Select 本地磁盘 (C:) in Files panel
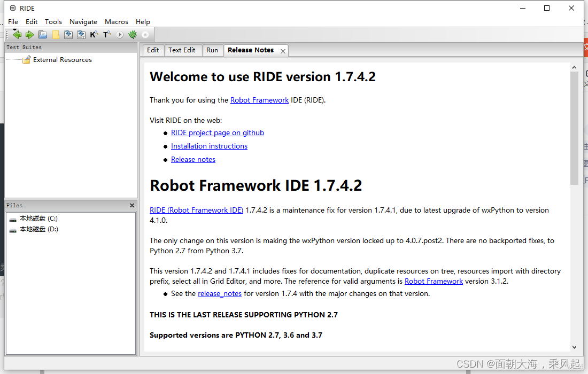588x374 pixels. coord(38,219)
